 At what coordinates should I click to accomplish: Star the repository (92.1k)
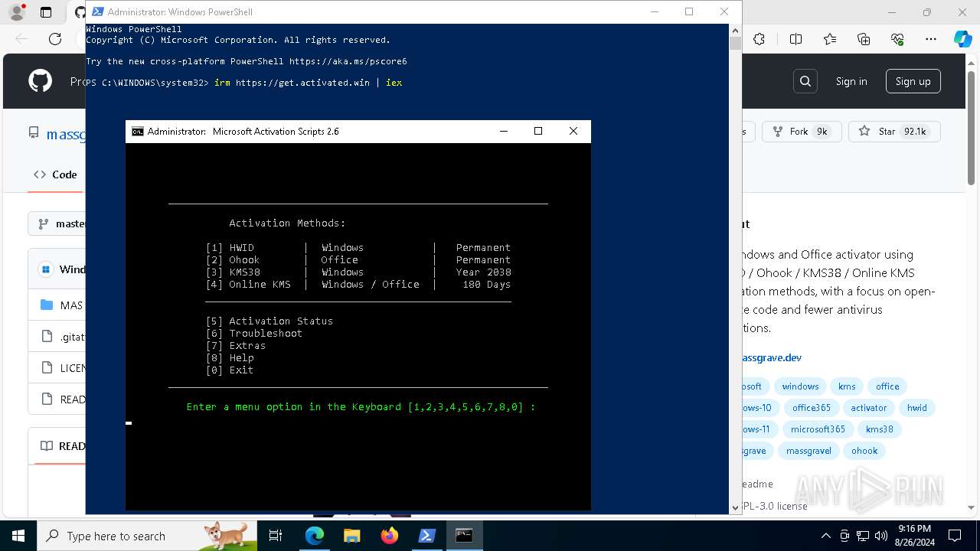coord(894,132)
